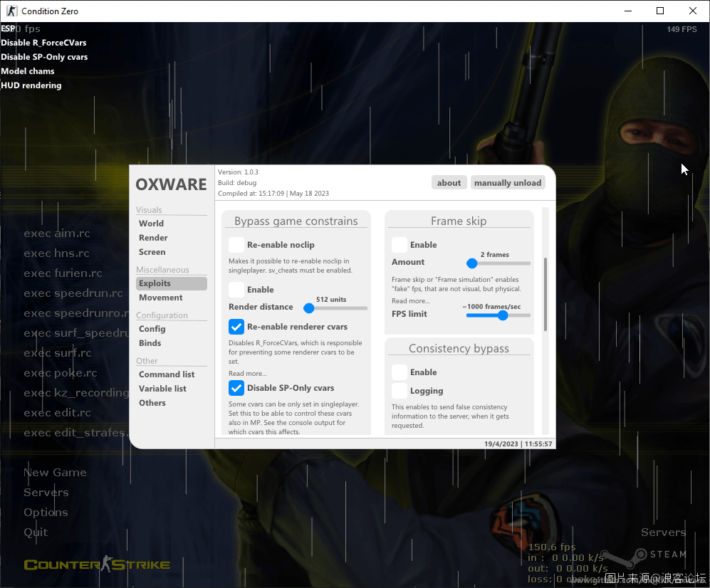Adjust the Frame skip Amount slider

coord(498,263)
